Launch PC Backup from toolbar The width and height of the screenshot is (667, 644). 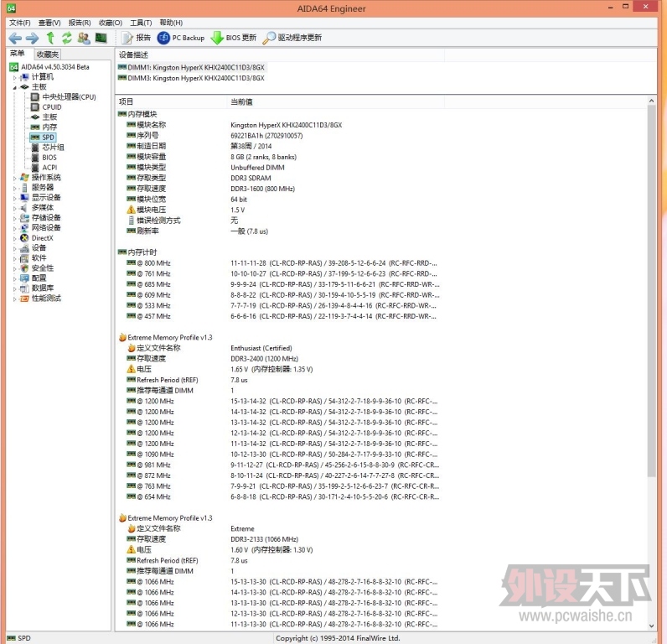coord(181,38)
